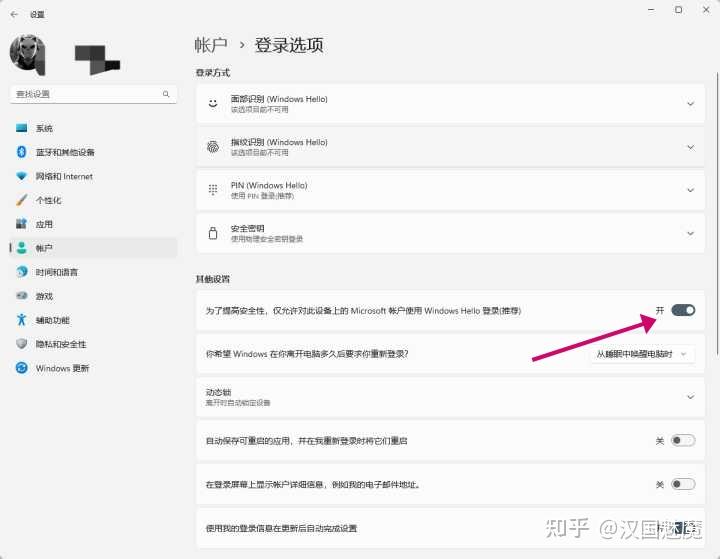The width and height of the screenshot is (720, 559).
Task: Enable 自动保存可重启的应用 toggle
Action: (683, 440)
